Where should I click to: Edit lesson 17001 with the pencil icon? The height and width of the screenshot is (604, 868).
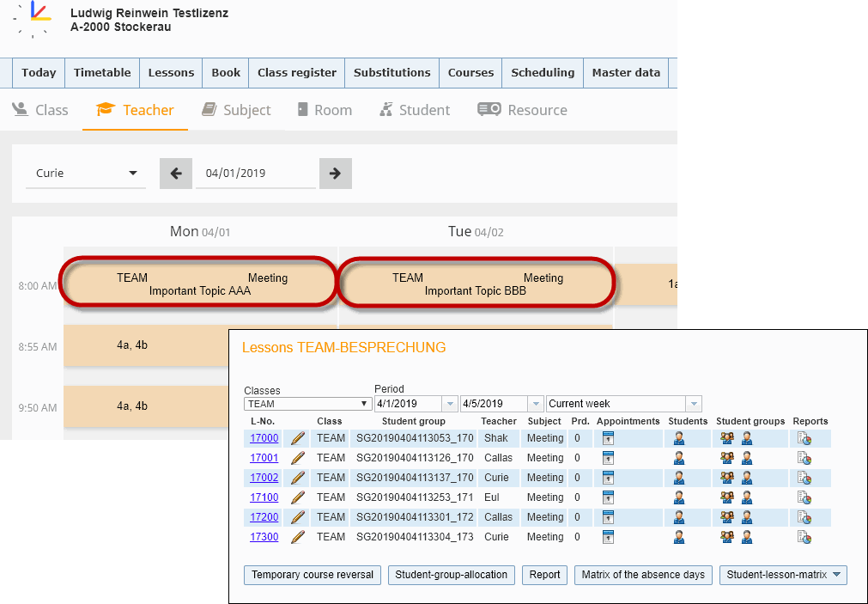click(x=298, y=458)
